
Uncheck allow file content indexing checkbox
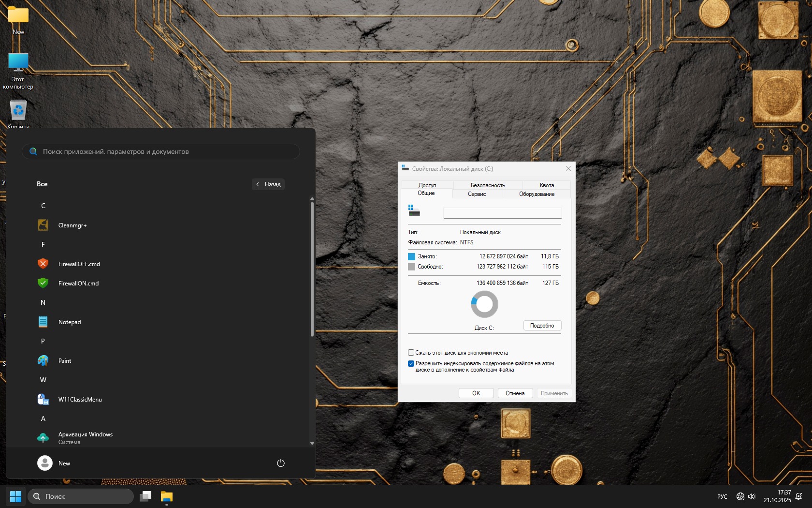pyautogui.click(x=411, y=364)
